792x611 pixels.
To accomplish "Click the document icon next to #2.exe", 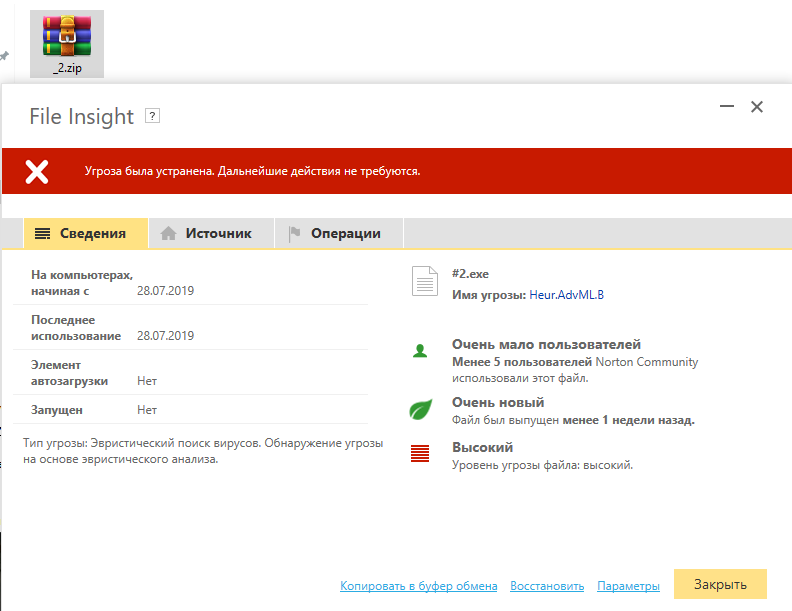I will pyautogui.click(x=425, y=281).
